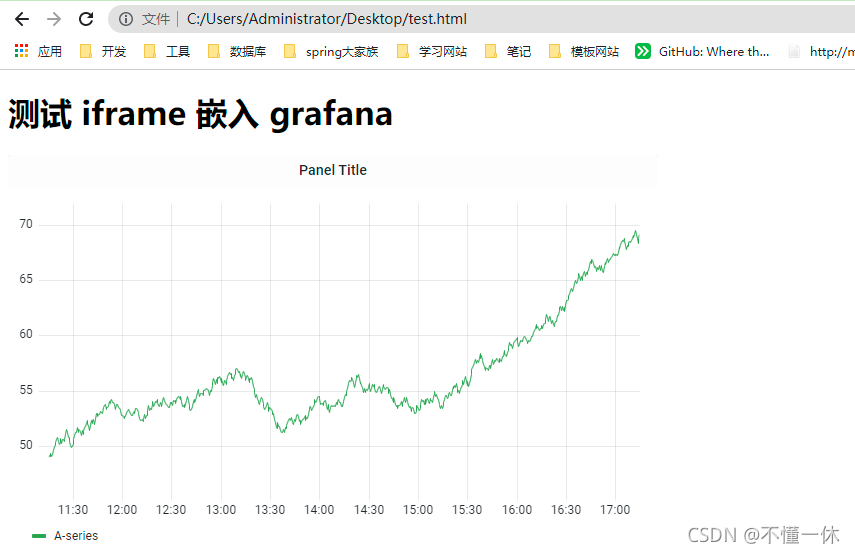Click the 11:30 time axis label
855x553 pixels.
tap(73, 510)
